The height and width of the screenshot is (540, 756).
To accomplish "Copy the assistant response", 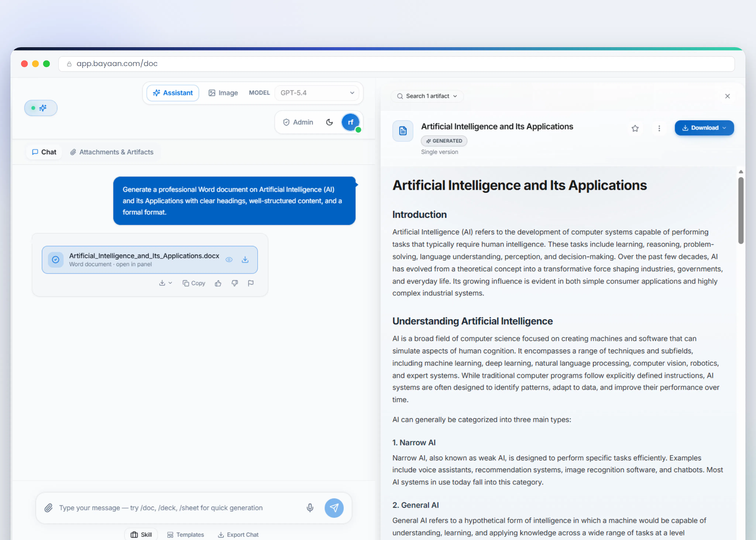I will click(x=194, y=283).
